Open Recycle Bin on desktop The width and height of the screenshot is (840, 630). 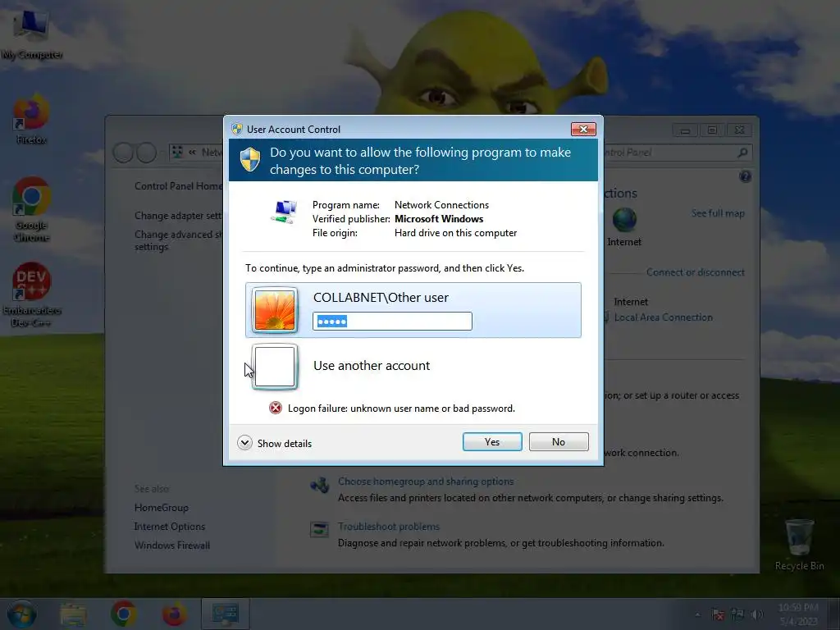click(799, 545)
